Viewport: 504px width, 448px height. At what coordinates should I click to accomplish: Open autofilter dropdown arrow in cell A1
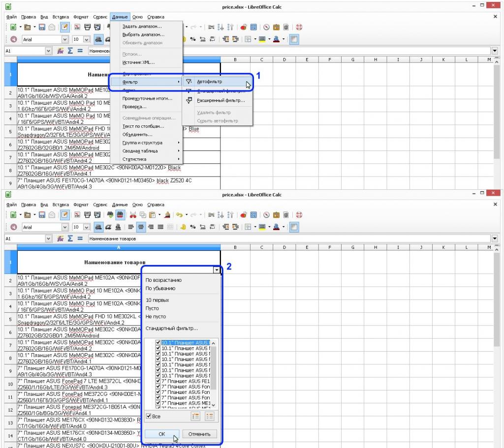click(x=217, y=270)
